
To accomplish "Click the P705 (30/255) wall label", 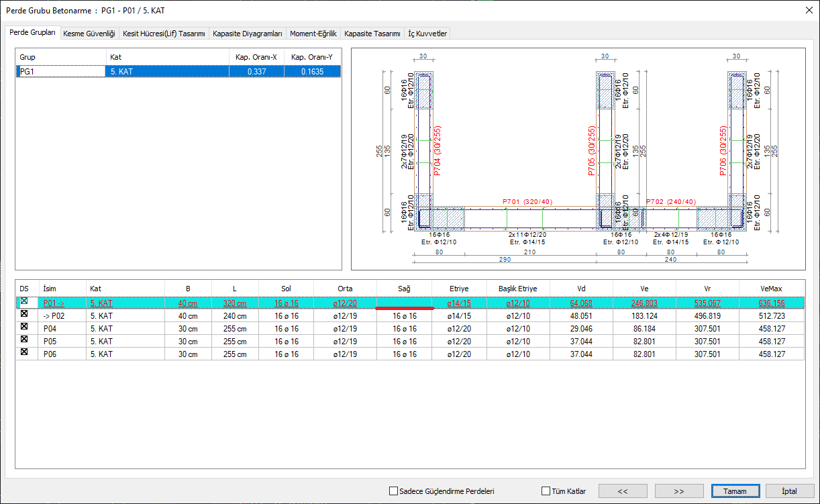I will (592, 151).
